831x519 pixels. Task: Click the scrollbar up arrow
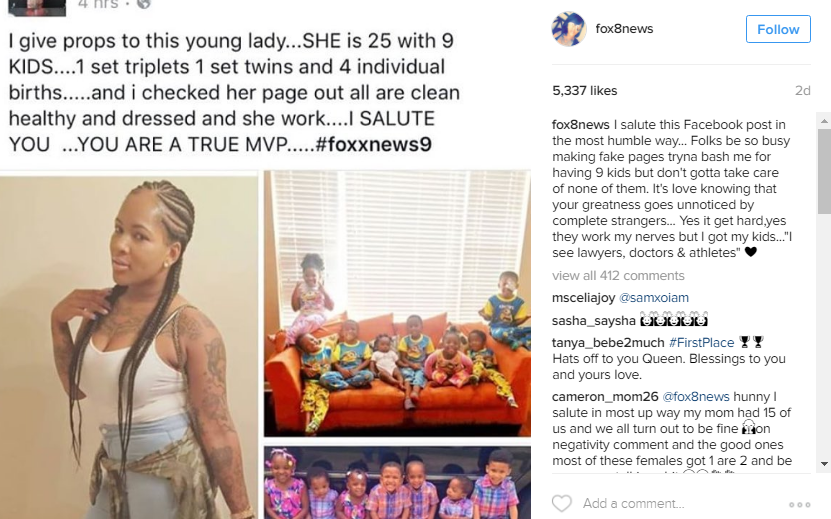pyautogui.click(x=824, y=121)
